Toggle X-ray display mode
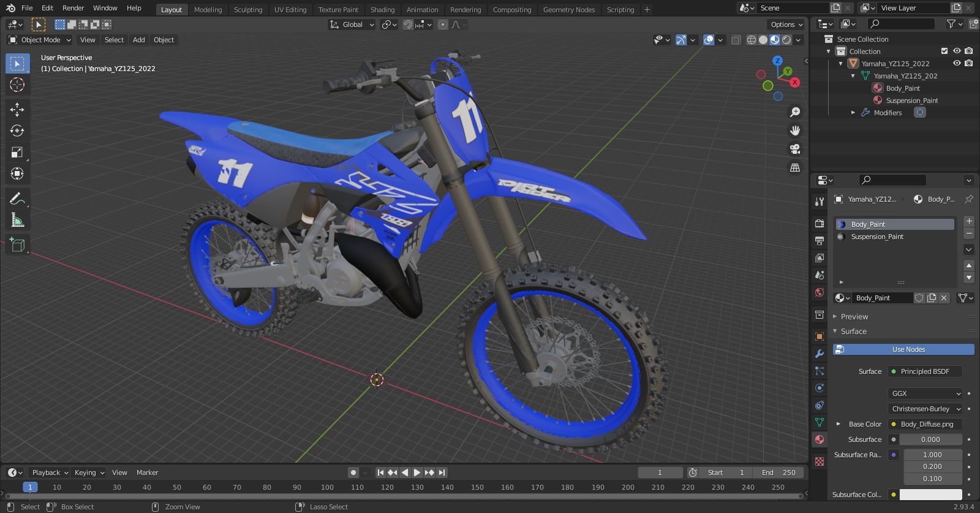The image size is (980, 513). pos(736,40)
